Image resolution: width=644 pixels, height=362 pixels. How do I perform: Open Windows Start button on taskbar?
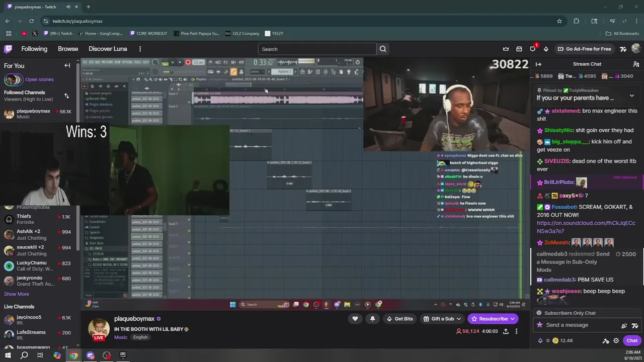[7, 355]
